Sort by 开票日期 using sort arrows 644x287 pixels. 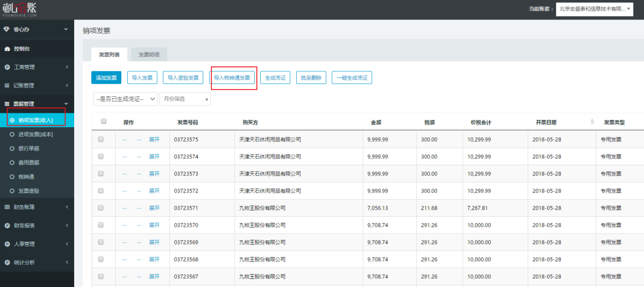[592, 121]
